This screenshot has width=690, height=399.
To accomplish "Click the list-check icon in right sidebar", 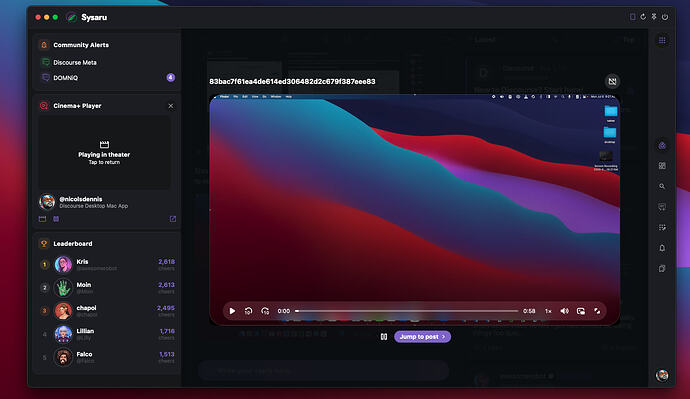I will (x=662, y=227).
